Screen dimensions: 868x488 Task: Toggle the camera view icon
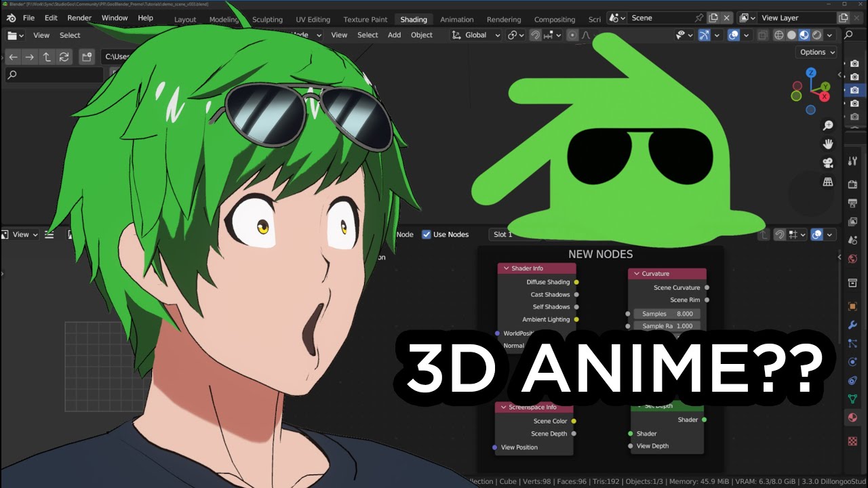(x=828, y=163)
